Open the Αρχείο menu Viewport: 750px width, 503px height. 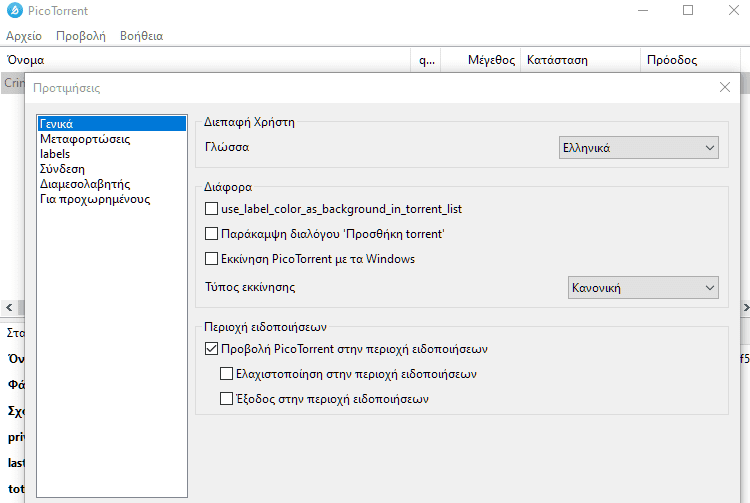coord(24,36)
